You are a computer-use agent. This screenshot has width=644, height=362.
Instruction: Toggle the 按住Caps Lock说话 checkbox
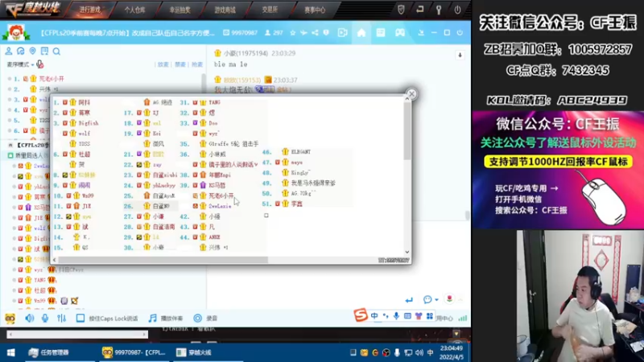[x=80, y=318]
